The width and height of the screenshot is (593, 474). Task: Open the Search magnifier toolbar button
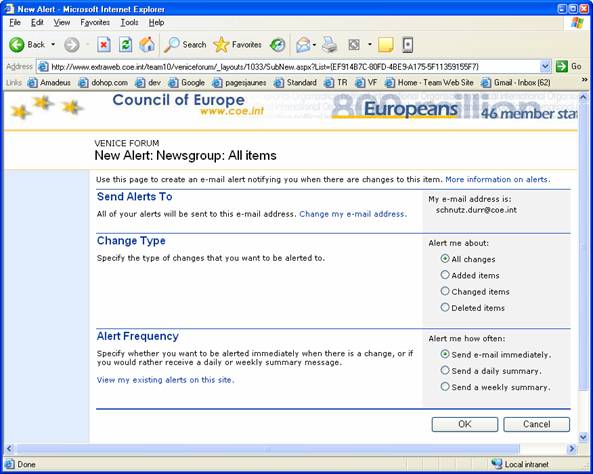[185, 45]
